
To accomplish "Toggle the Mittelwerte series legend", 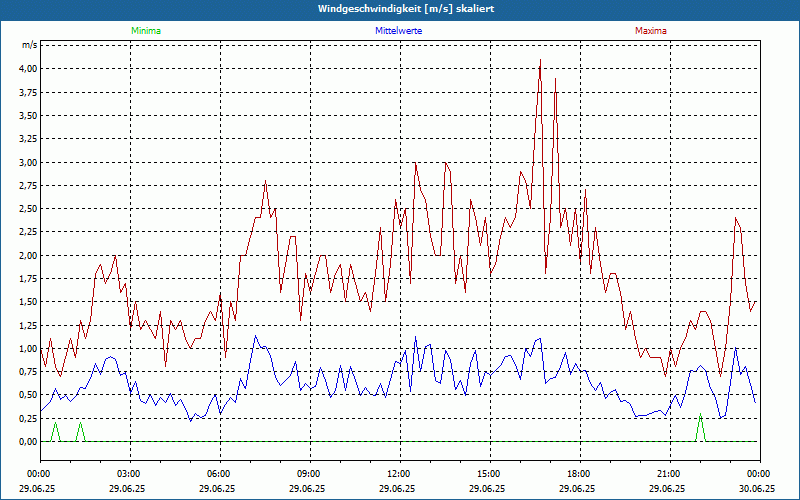I will coord(398,31).
